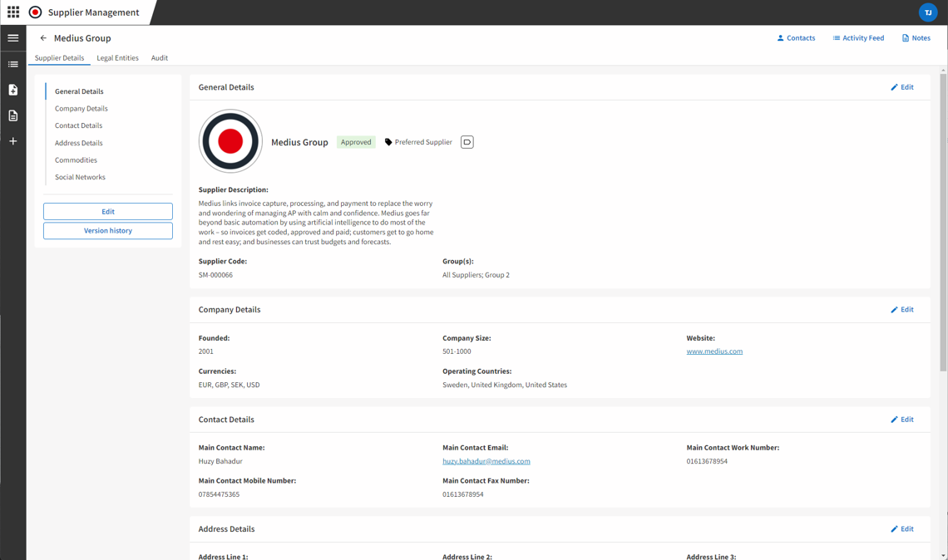Open the Activity Feed
The width and height of the screenshot is (948, 560).
click(858, 38)
